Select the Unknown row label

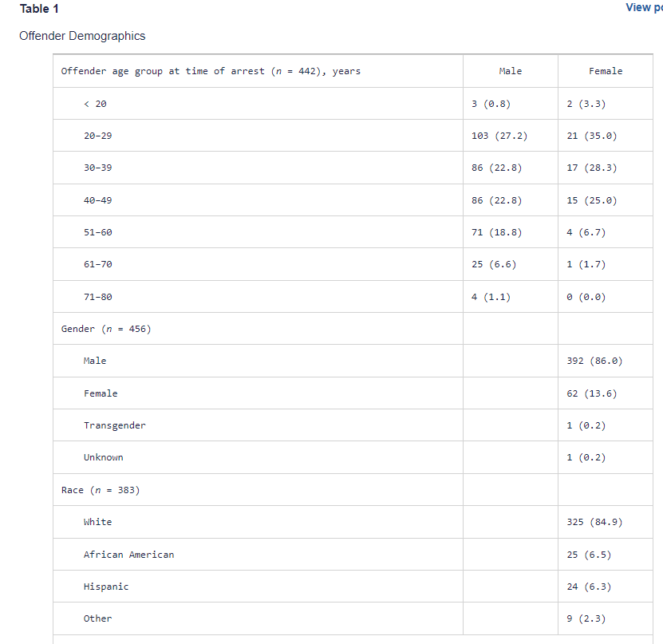click(x=103, y=457)
